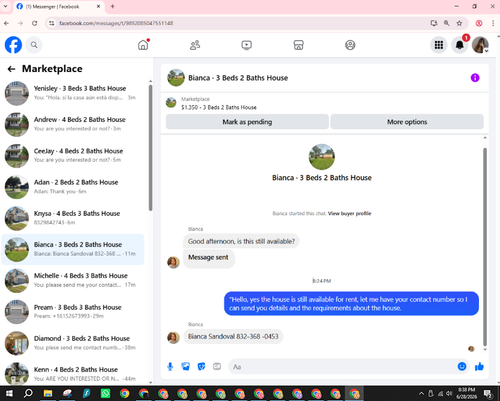Image resolution: width=500 pixels, height=401 pixels.
Task: Click Mark as pending button
Action: coord(247,122)
